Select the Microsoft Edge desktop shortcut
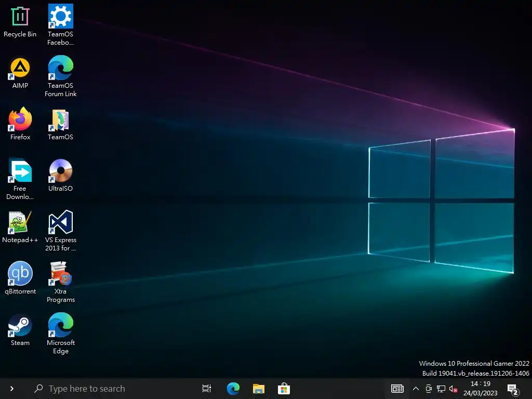 (60, 325)
